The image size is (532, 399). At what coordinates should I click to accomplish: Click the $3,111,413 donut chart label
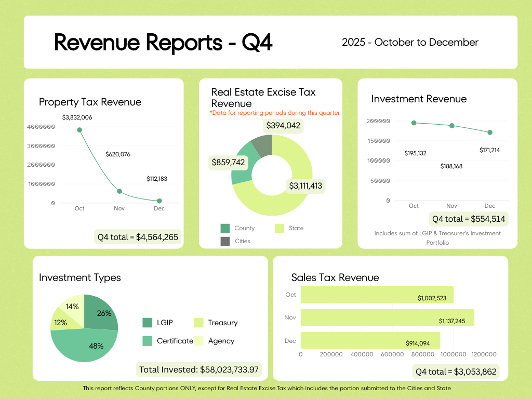pyautogui.click(x=305, y=185)
